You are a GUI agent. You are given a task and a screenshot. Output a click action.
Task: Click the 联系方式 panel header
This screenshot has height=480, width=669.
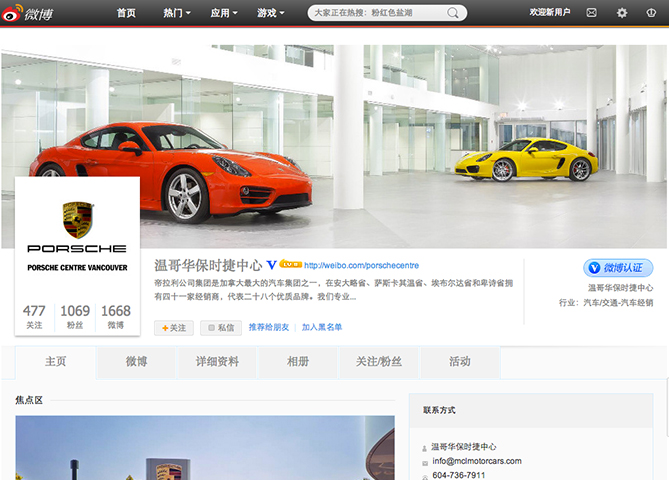pyautogui.click(x=531, y=410)
